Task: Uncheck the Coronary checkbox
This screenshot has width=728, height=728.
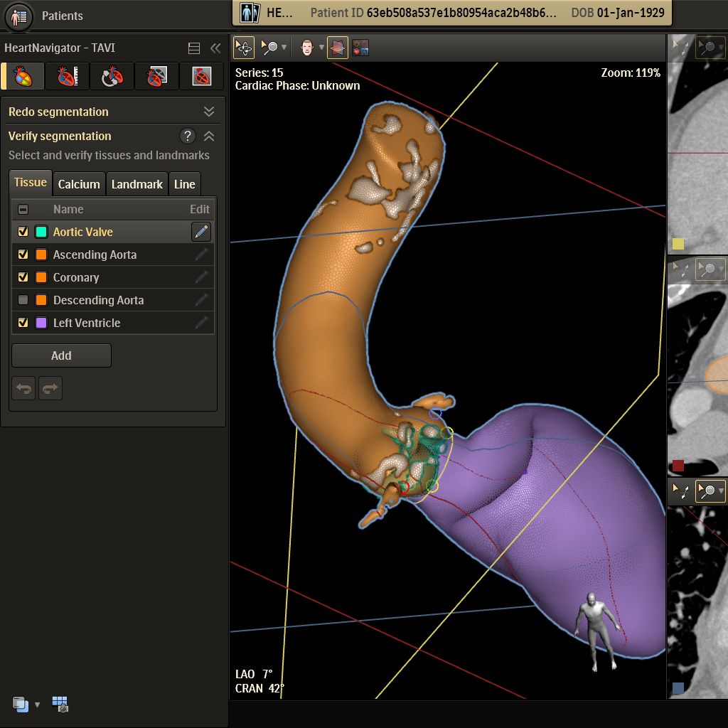Action: point(23,277)
